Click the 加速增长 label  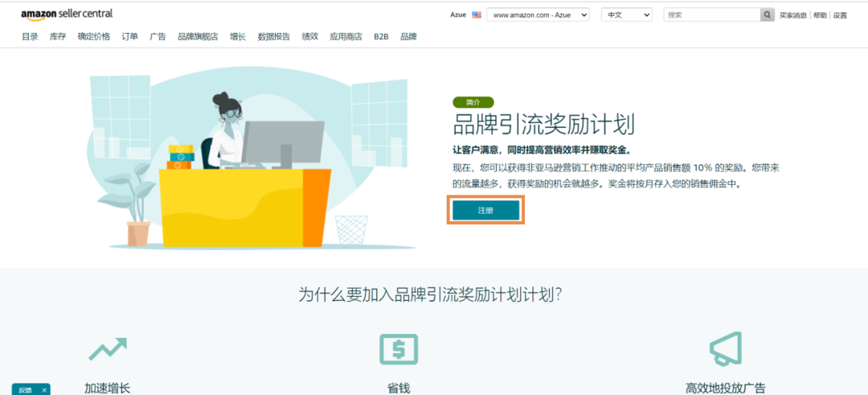[108, 388]
